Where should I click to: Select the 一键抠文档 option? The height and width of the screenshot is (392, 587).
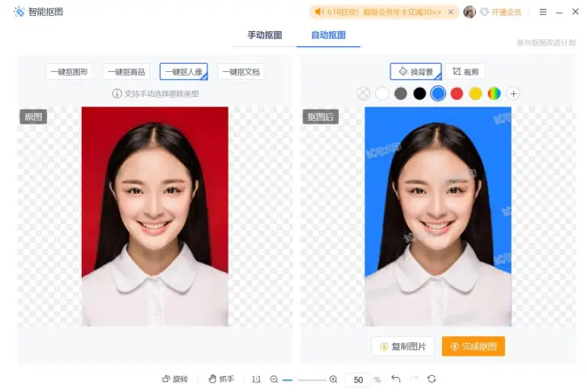pos(241,72)
